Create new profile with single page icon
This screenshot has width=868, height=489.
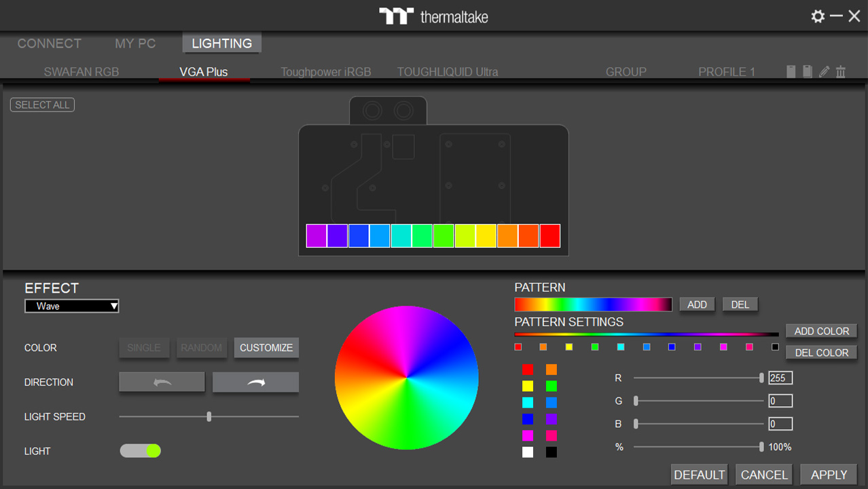(x=791, y=71)
